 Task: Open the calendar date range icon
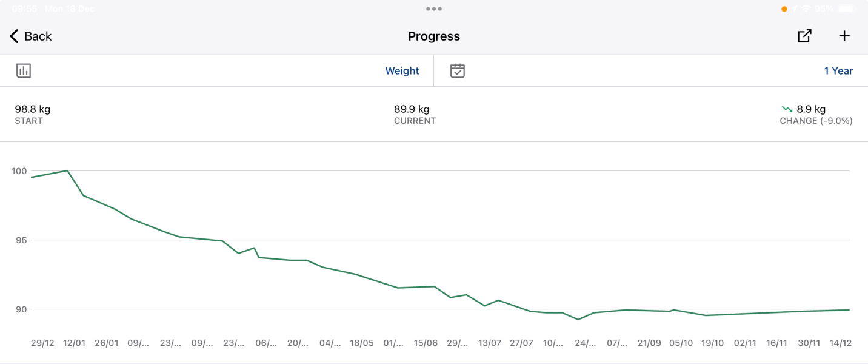tap(458, 70)
